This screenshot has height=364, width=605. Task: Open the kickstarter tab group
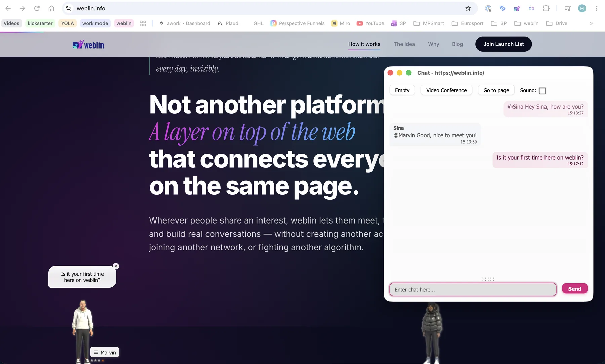pyautogui.click(x=40, y=23)
